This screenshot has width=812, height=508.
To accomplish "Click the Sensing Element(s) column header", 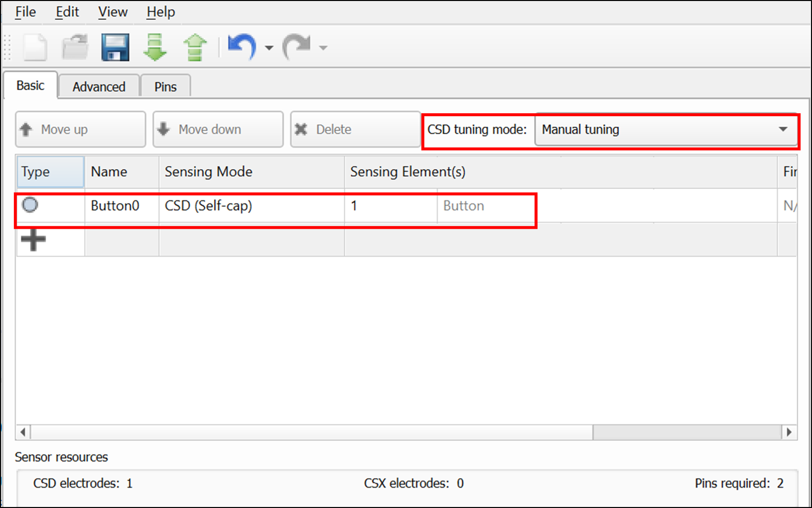I will [x=561, y=172].
